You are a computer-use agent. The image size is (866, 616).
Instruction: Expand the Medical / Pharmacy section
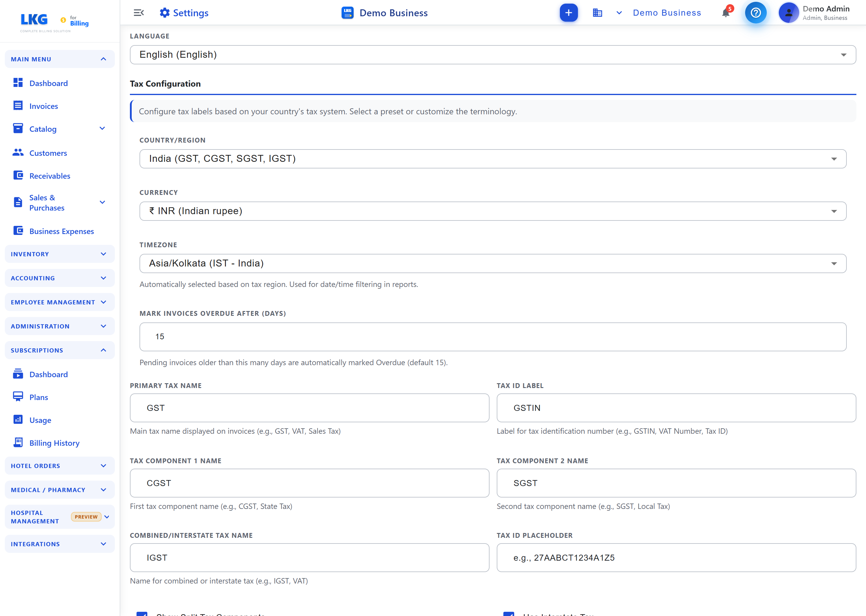[x=60, y=490]
